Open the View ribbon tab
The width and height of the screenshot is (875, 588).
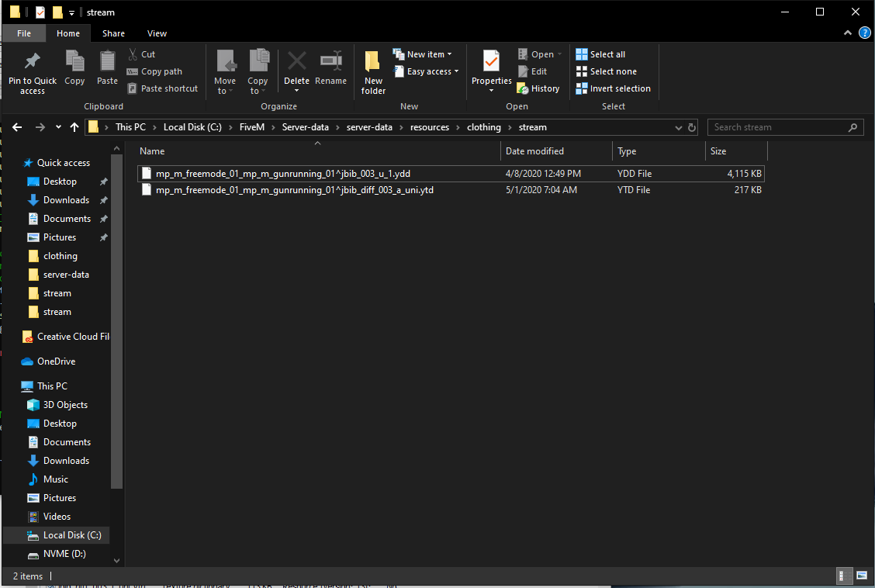point(157,33)
